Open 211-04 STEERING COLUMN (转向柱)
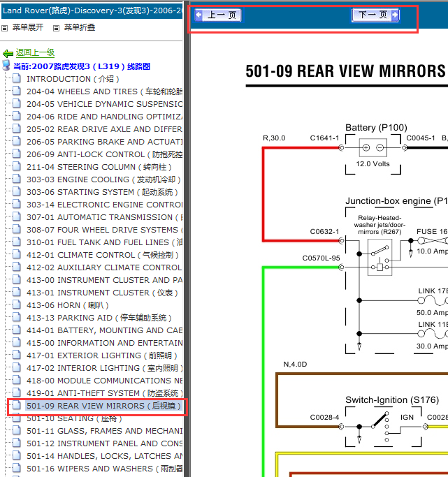Viewport: 448px width, 477px height. (x=99, y=167)
